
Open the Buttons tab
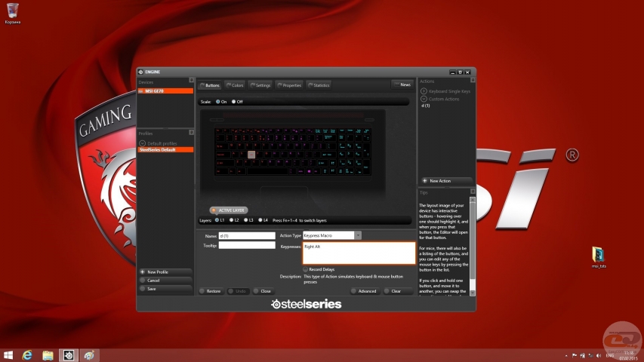[x=209, y=85]
